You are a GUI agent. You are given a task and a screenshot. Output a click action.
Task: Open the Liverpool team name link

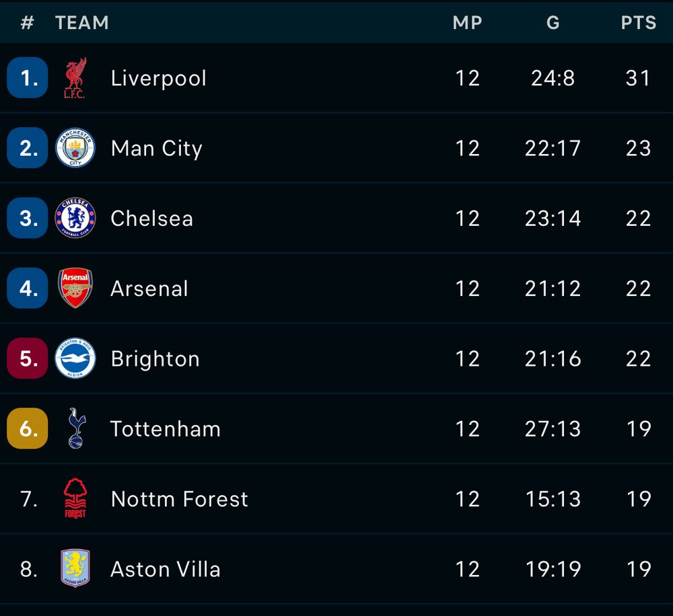[x=158, y=78]
